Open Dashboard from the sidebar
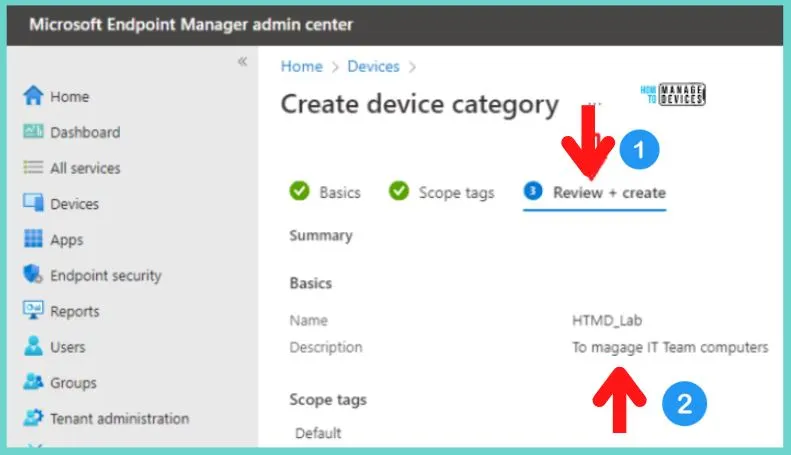This screenshot has height=455, width=791. 85,132
